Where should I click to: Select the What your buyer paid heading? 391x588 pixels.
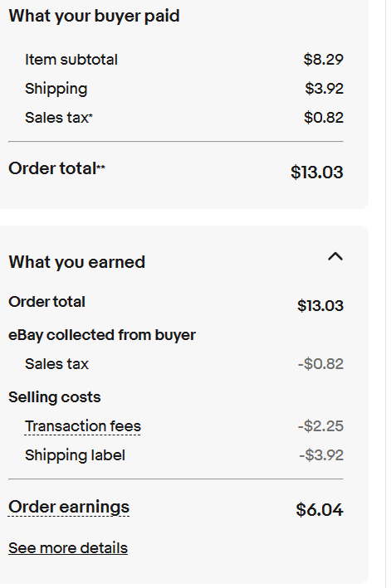[94, 16]
